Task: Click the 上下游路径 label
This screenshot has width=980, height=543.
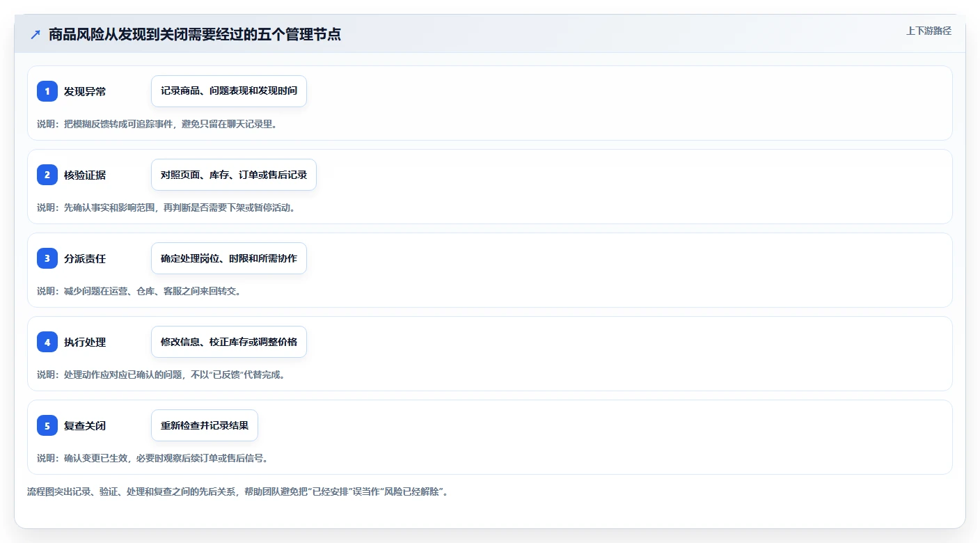Action: coord(928,31)
